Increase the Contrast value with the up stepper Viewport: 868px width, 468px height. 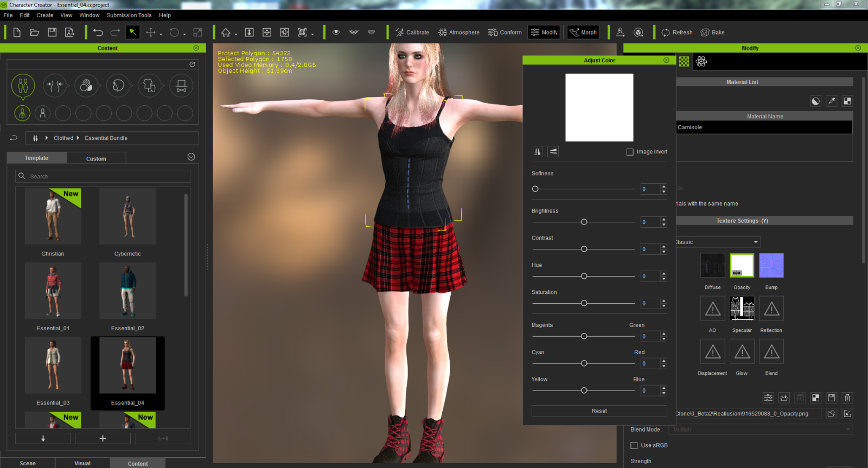[x=663, y=247]
